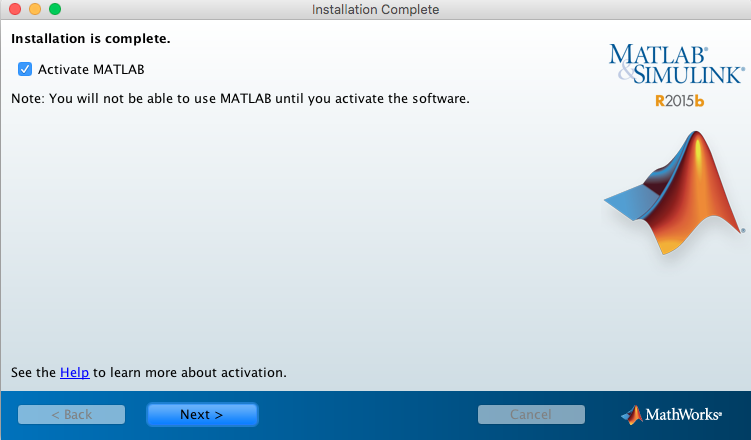Open the Help link about activation

pos(75,372)
